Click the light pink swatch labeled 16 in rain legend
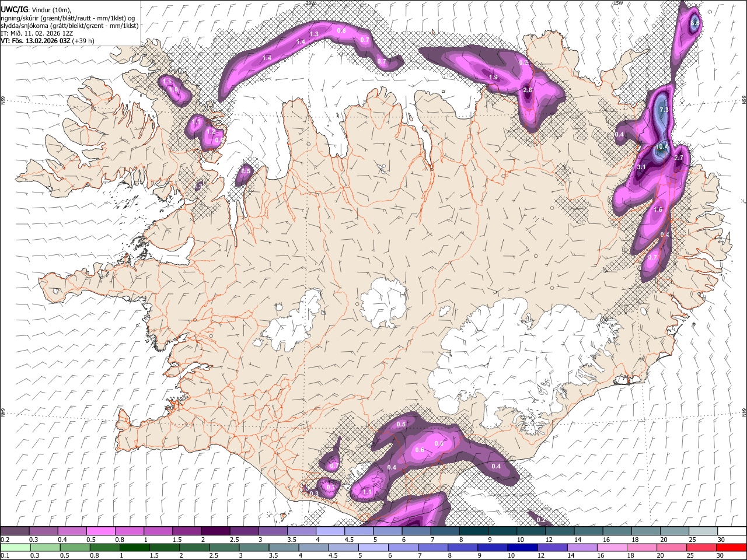The height and width of the screenshot is (560, 747). point(611,547)
